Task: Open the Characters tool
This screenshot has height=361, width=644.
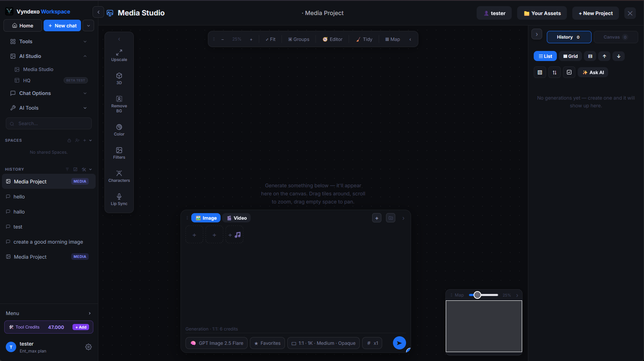Action: [119, 176]
